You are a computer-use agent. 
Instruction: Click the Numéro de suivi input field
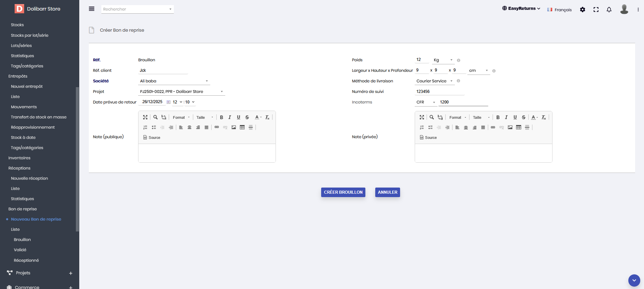click(439, 92)
